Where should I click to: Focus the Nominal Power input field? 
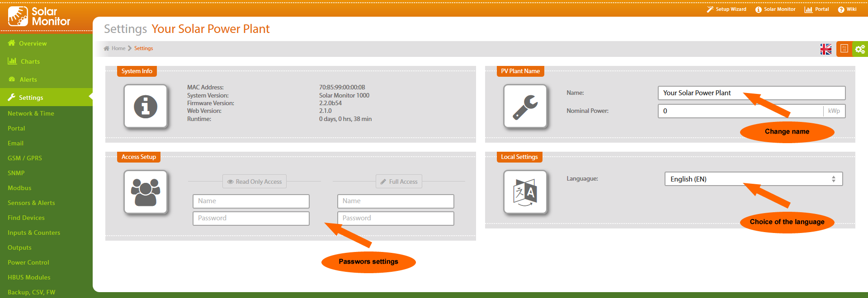[740, 111]
